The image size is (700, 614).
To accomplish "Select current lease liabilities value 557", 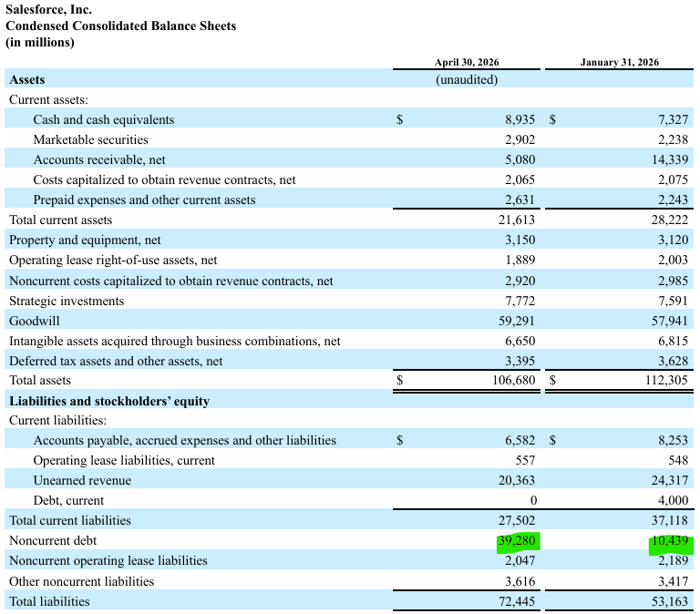I will pos(525,461).
